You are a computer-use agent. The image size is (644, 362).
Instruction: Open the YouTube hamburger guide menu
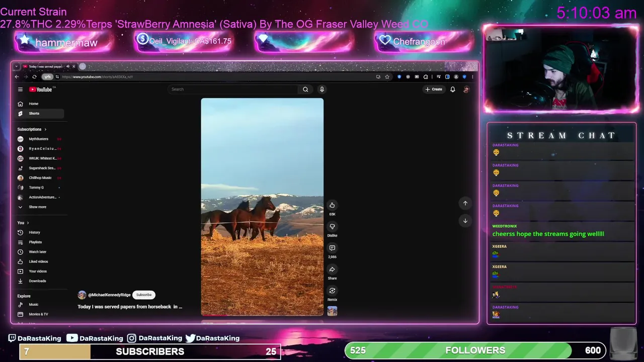tap(20, 89)
